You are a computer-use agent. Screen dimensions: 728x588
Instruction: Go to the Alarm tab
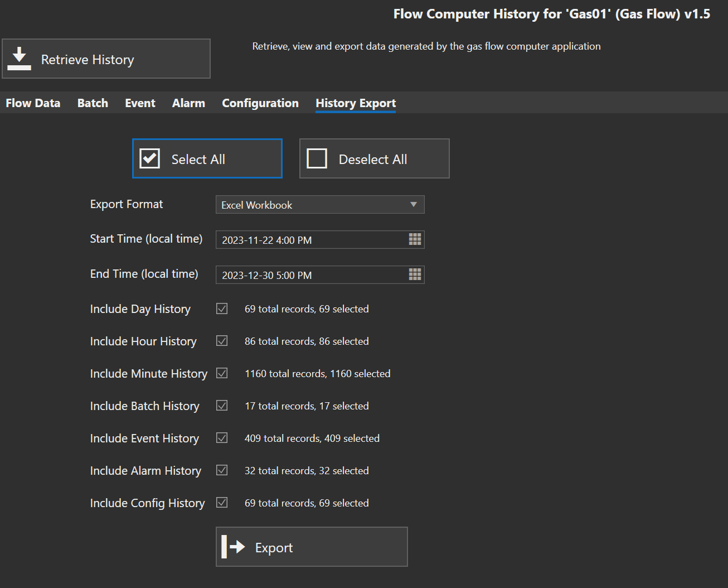click(188, 103)
